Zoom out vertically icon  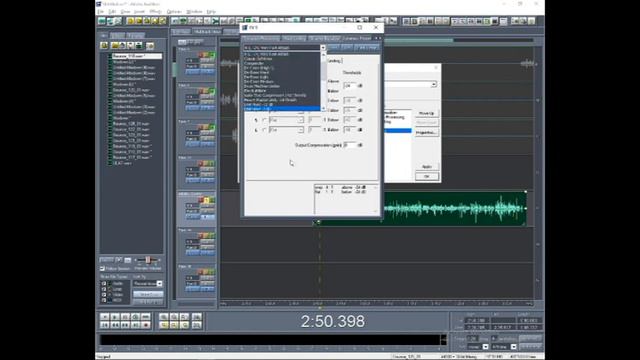coord(197,325)
